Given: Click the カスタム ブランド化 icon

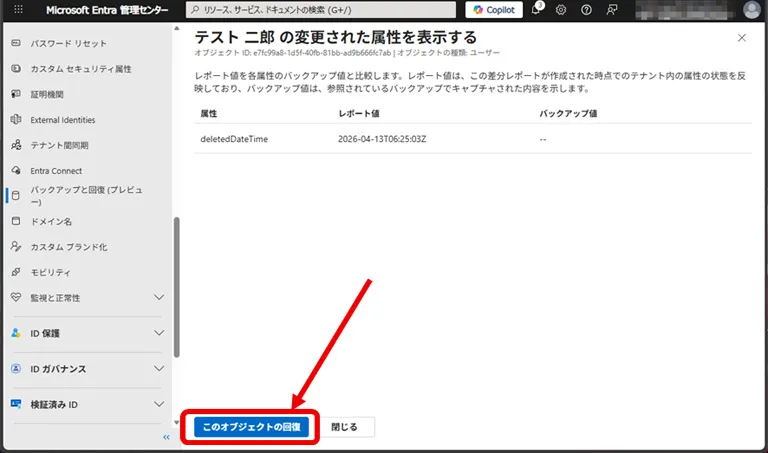Looking at the screenshot, I should pyautogui.click(x=16, y=246).
